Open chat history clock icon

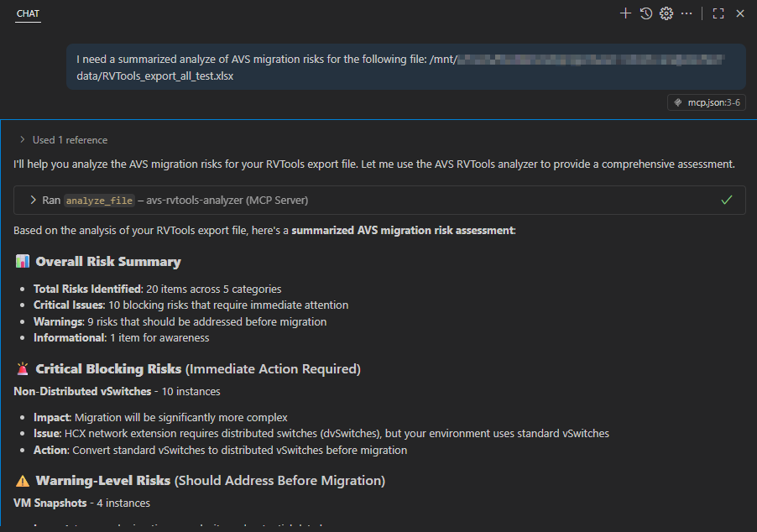tap(646, 13)
